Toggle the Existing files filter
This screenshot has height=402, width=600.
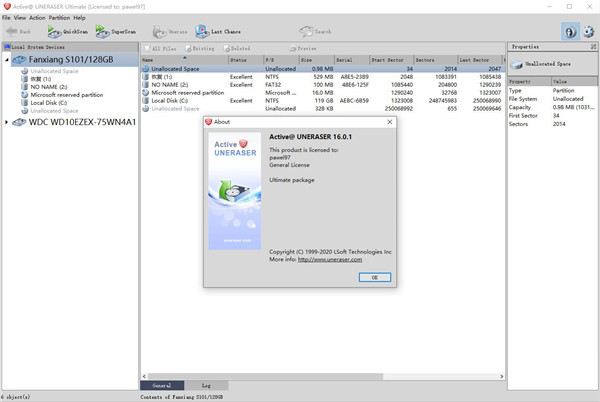200,47
